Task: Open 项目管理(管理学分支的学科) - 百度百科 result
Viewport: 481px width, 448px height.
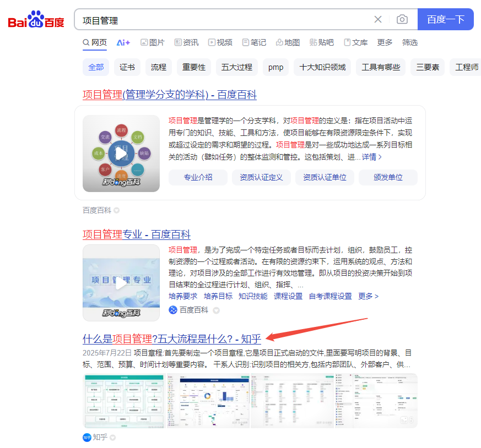Action: pos(170,95)
